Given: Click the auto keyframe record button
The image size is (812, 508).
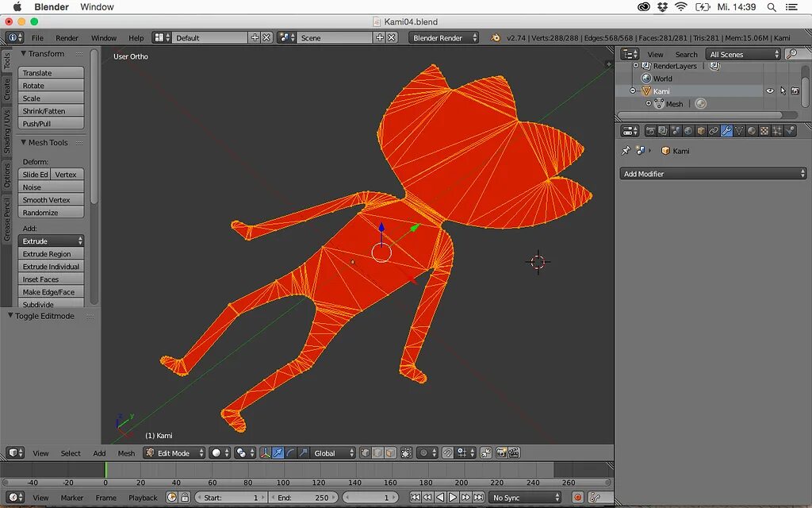Looking at the screenshot, I should pos(577,498).
